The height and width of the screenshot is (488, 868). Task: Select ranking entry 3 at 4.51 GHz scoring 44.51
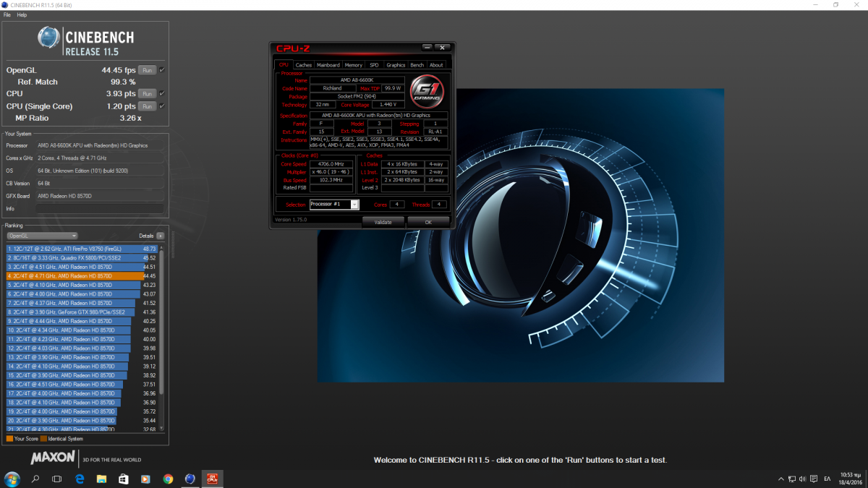[82, 267]
